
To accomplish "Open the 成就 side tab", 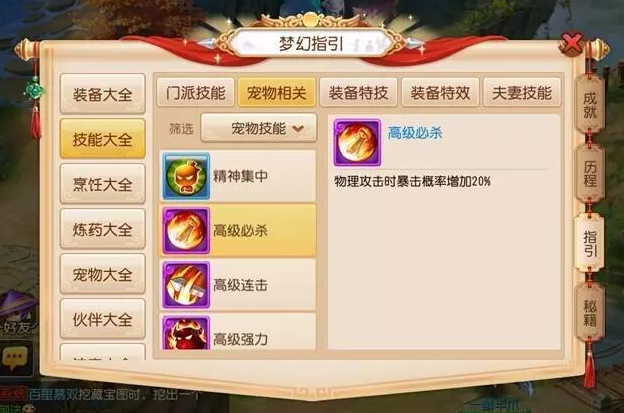I will [589, 105].
